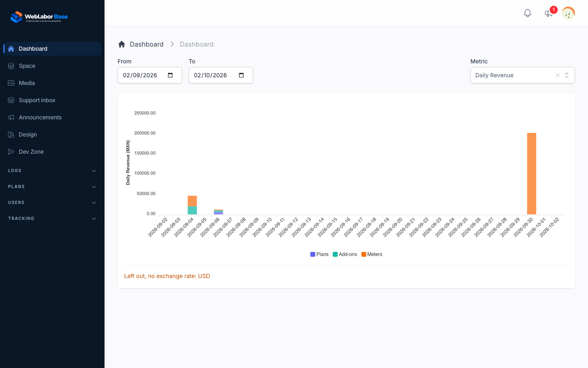Open Design label in sidebar
The width and height of the screenshot is (588, 368).
(28, 135)
